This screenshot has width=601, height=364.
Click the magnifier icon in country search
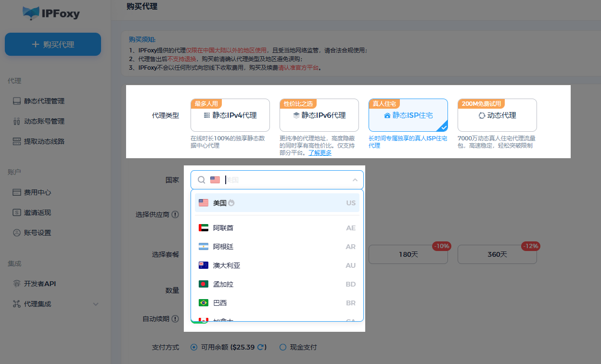coord(201,179)
